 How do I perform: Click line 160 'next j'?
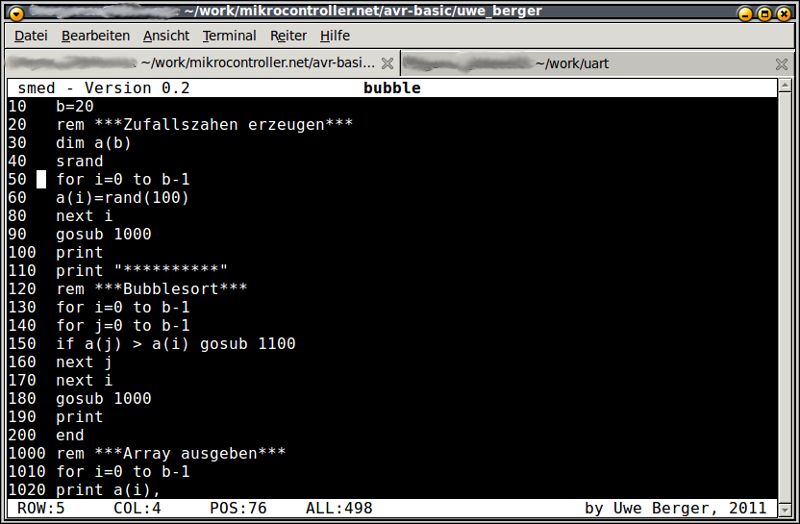click(60, 362)
